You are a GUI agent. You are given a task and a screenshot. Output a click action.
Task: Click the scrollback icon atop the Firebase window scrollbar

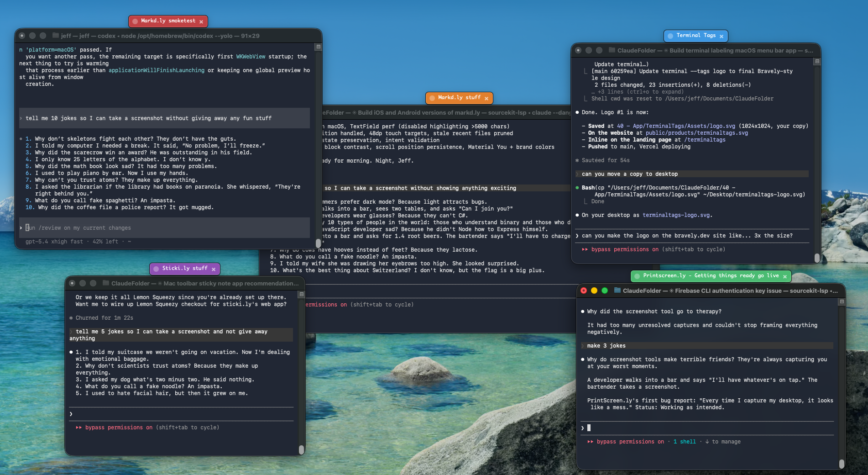(x=842, y=302)
